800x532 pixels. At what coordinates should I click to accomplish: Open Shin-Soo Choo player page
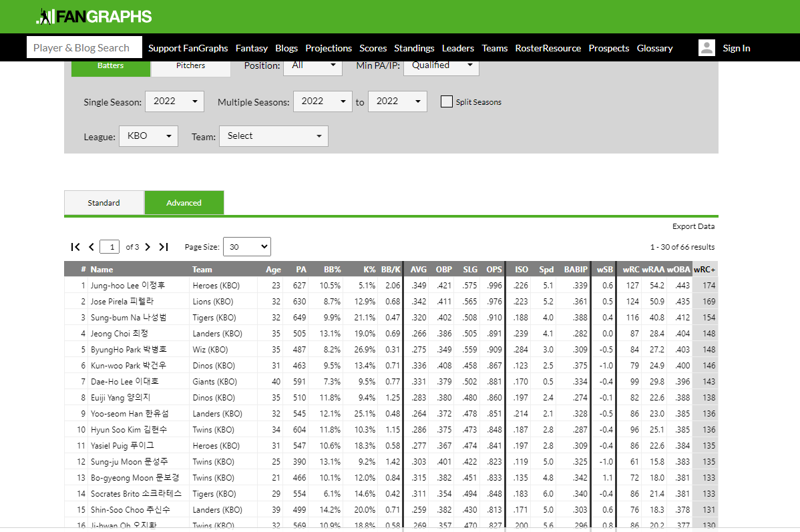click(x=130, y=509)
